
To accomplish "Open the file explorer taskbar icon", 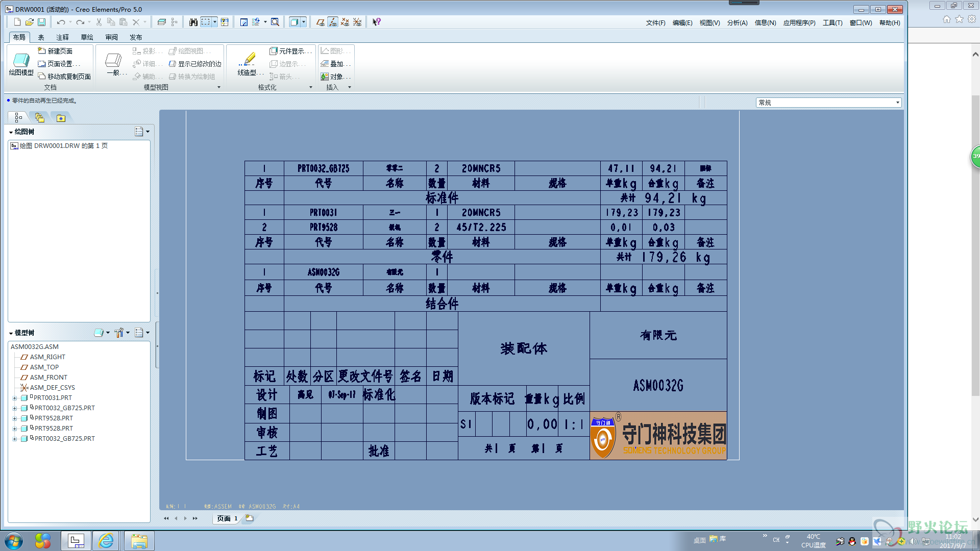I will (139, 541).
